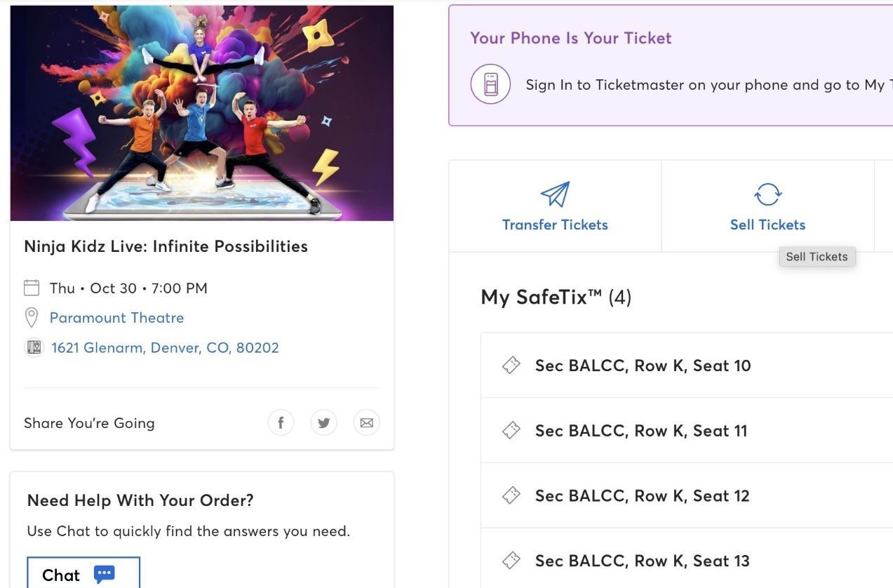Start a Chat for order help
This screenshot has height=588, width=893.
click(x=83, y=575)
